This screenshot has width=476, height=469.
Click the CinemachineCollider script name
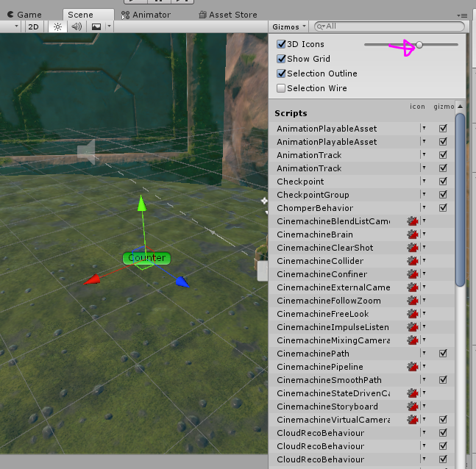coord(320,260)
